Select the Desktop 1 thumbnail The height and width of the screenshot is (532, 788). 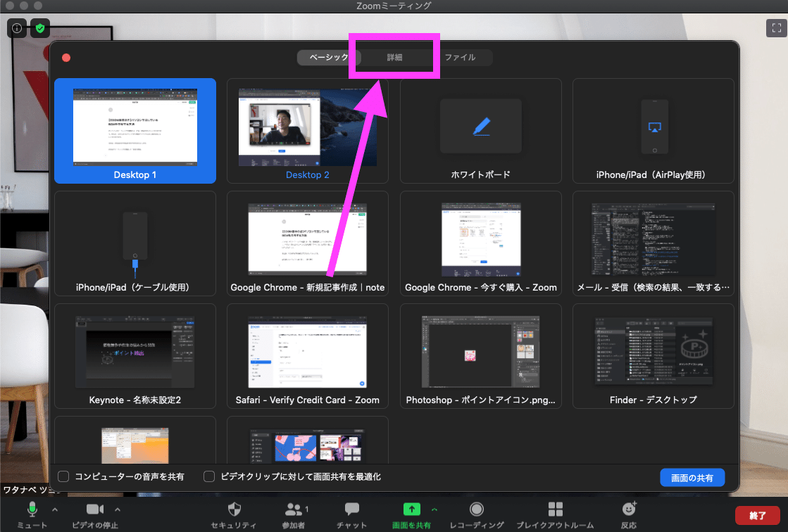(x=135, y=131)
